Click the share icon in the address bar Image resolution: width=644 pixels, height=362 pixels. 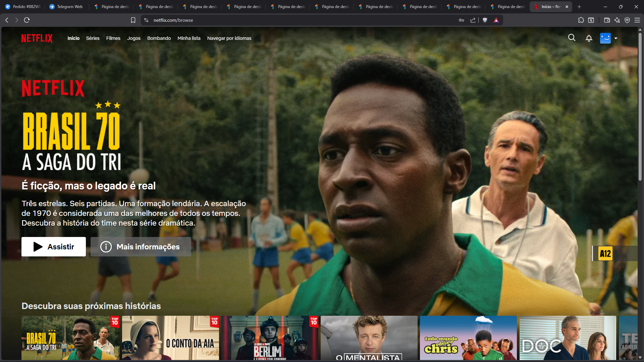[473, 20]
